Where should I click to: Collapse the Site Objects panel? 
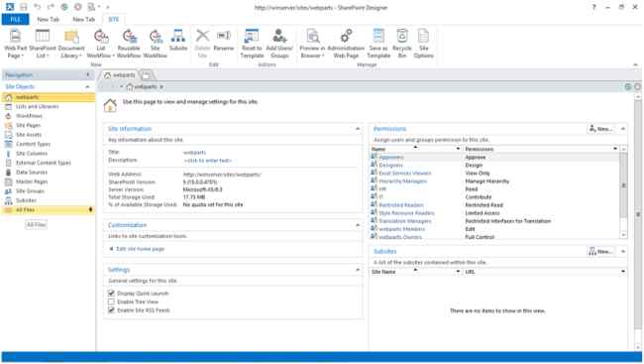pyautogui.click(x=87, y=86)
